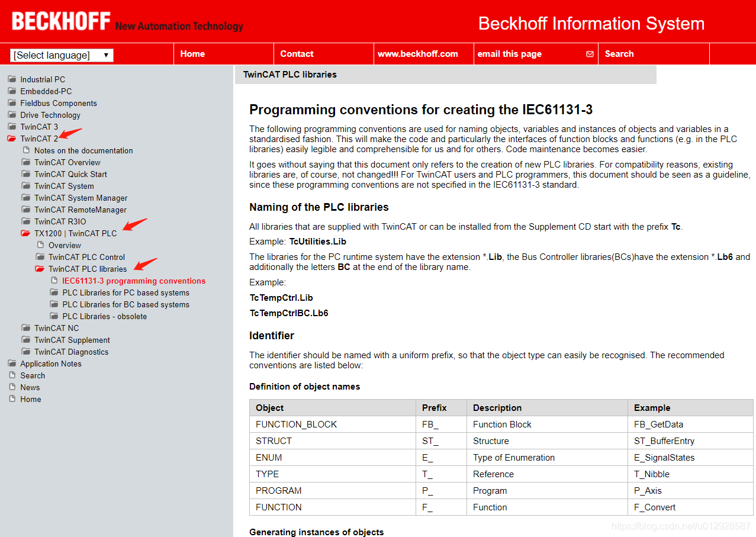Expand the Fieldbus Components tree entry
The width and height of the screenshot is (756, 537).
(x=59, y=103)
